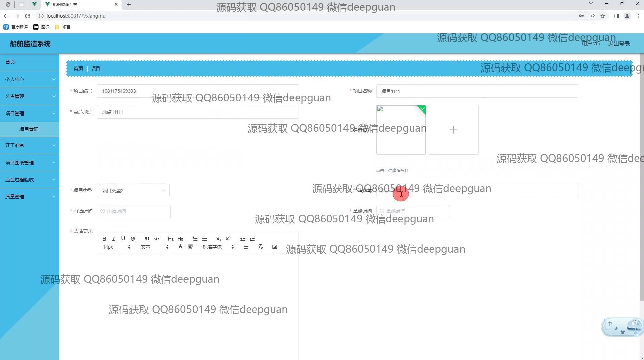The image size is (644, 360).
Task: Expand the 监造过程验收 sidebar menu
Action: point(30,180)
